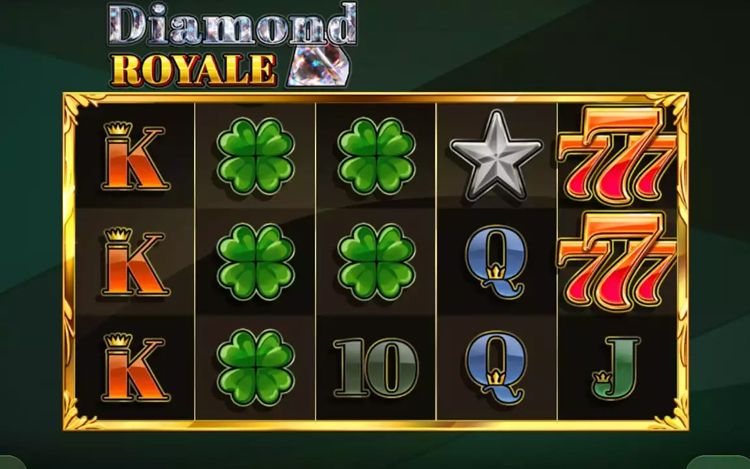750x469 pixels.
Task: Tap the rounded button at the bottom left corner
Action: [x=12, y=463]
